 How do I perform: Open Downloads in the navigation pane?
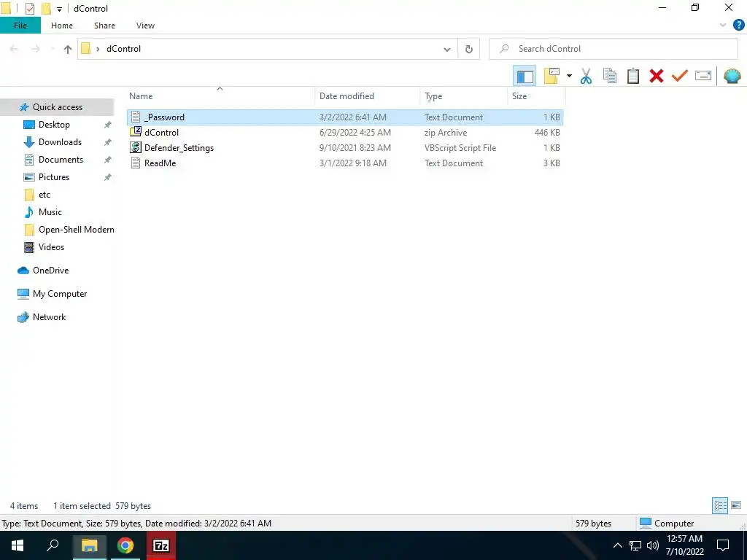[x=60, y=142]
